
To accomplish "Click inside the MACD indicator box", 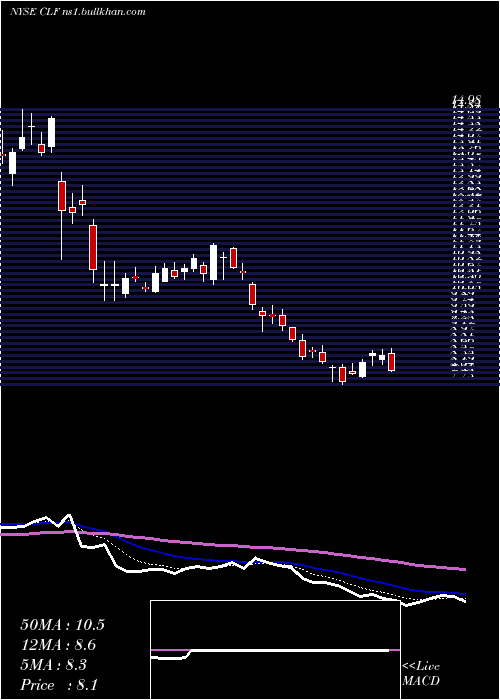I will pos(275,650).
